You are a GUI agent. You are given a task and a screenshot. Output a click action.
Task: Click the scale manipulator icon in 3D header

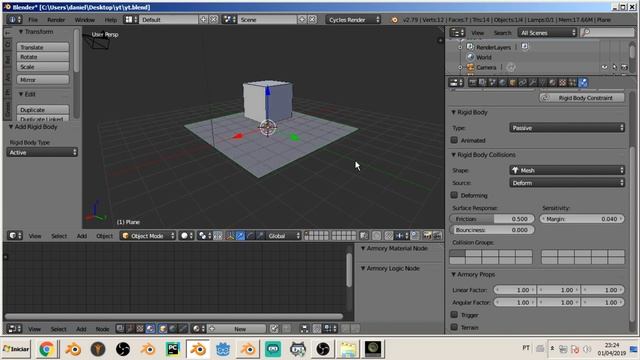click(260, 236)
